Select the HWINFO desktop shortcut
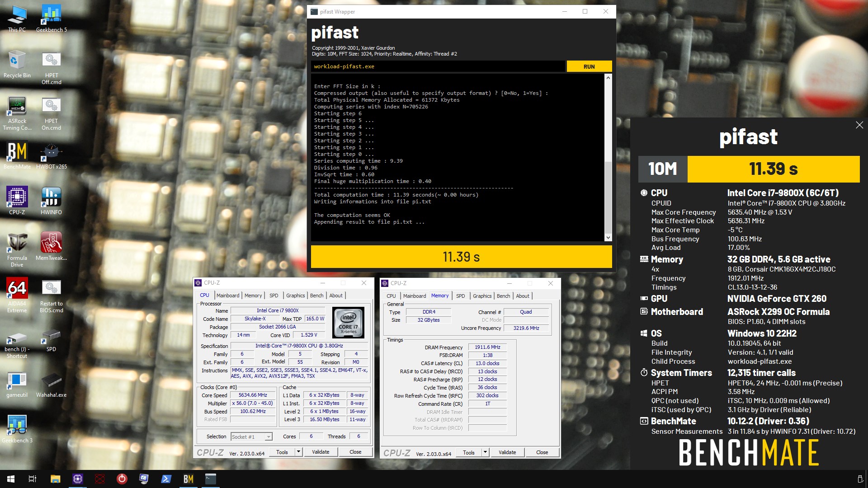The height and width of the screenshot is (488, 868). tap(52, 201)
